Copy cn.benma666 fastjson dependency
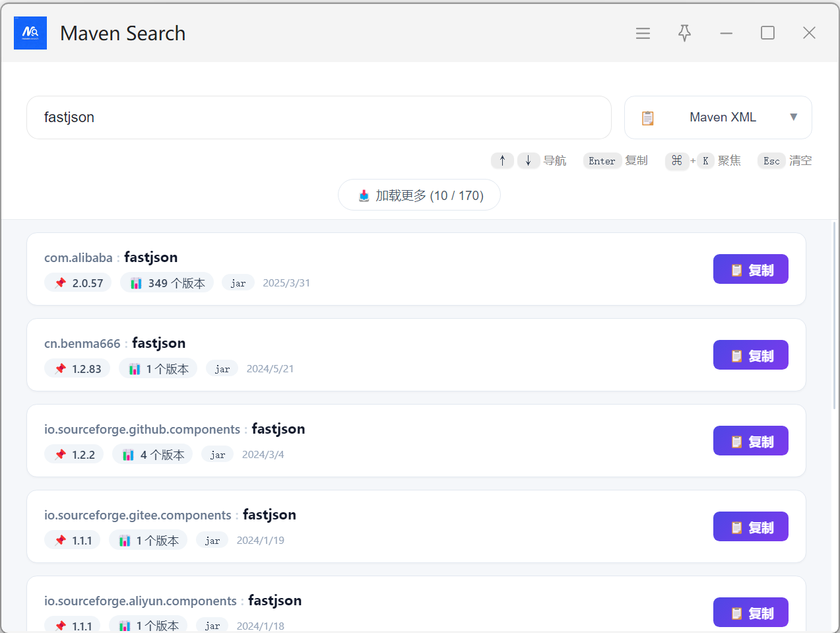840x633 pixels. click(751, 355)
